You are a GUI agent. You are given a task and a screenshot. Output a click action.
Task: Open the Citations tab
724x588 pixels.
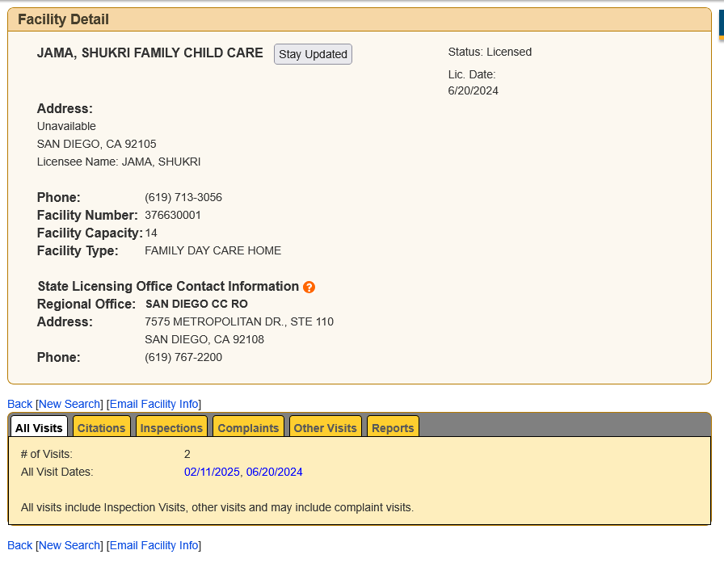pyautogui.click(x=101, y=427)
